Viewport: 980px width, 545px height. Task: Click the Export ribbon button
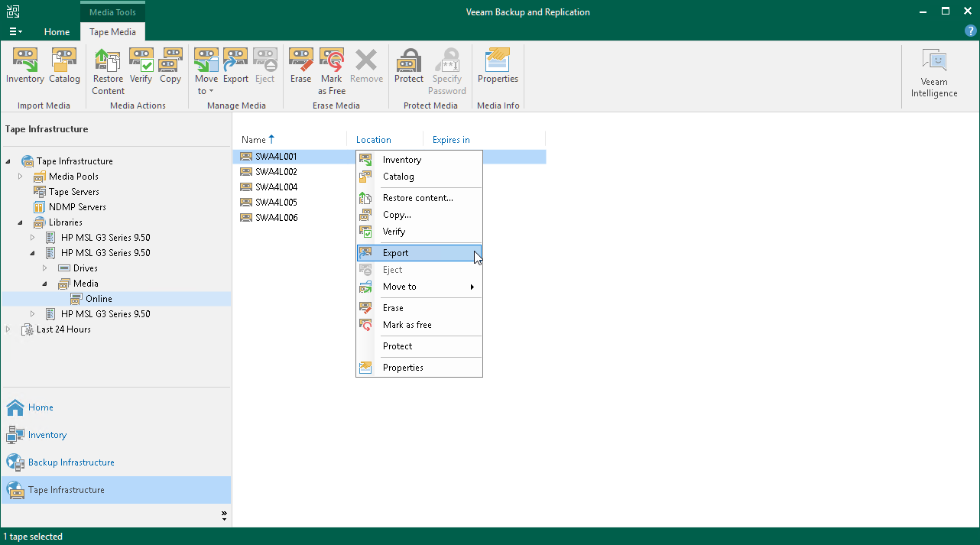point(235,67)
